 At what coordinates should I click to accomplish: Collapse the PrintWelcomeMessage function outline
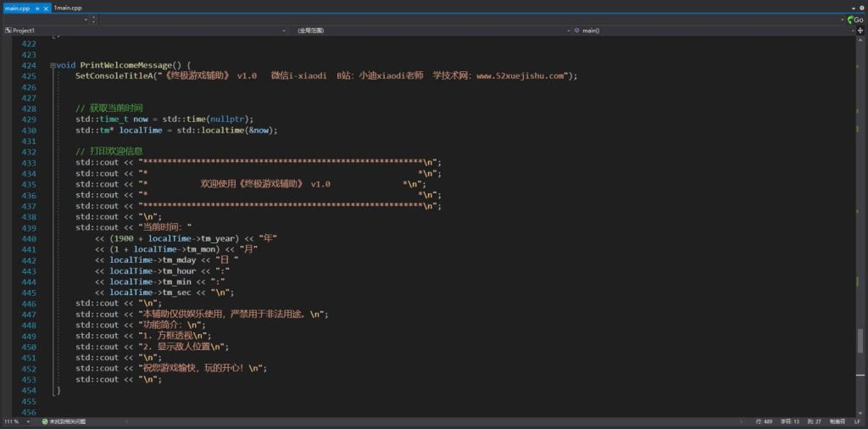pos(51,65)
